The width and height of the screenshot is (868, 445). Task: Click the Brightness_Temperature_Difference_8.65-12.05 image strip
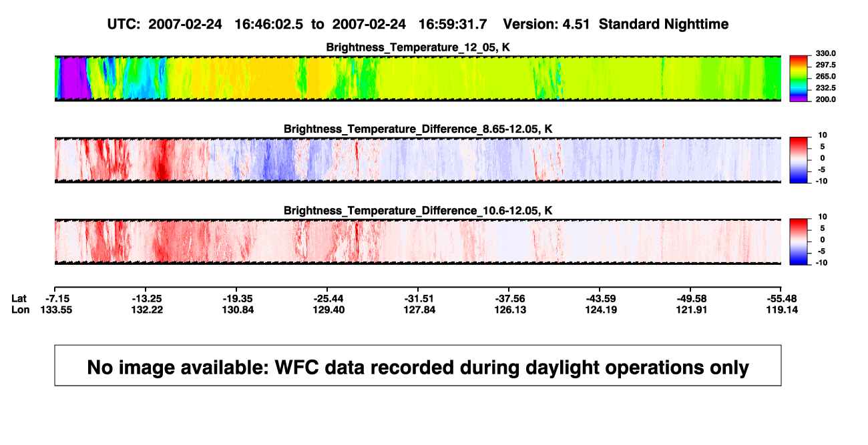tap(418, 160)
